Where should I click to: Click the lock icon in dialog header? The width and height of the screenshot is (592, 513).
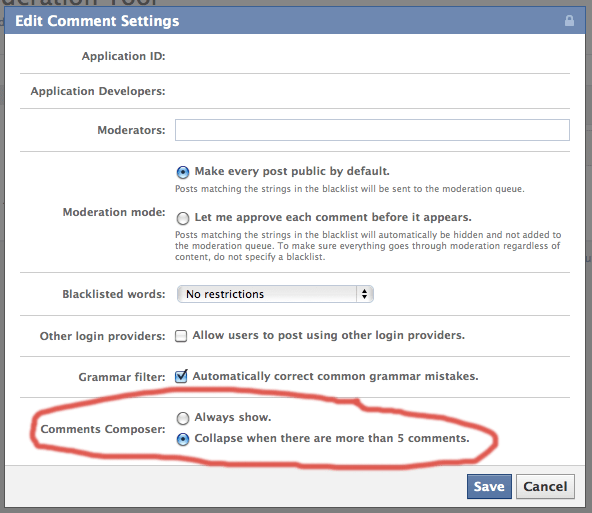click(x=569, y=20)
